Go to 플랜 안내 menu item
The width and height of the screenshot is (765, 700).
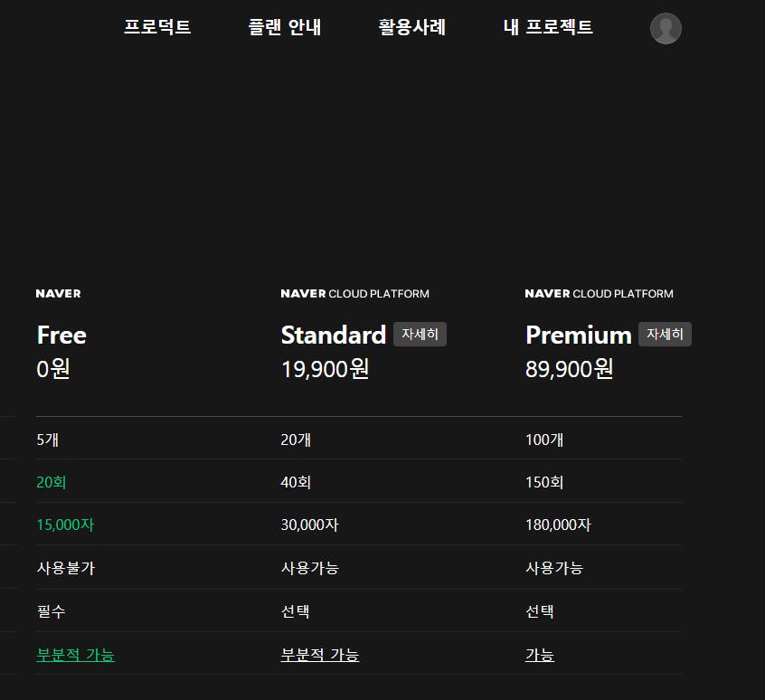coord(285,27)
